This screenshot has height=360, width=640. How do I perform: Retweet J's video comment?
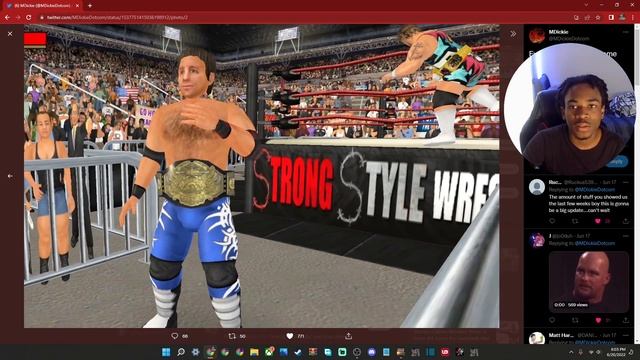pos(575,320)
